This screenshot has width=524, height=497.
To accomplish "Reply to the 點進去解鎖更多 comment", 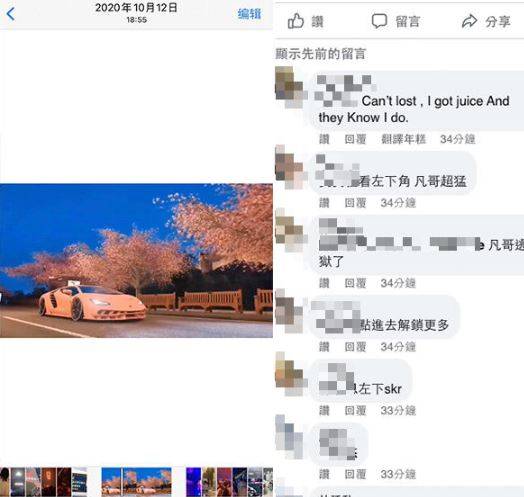I will (355, 347).
